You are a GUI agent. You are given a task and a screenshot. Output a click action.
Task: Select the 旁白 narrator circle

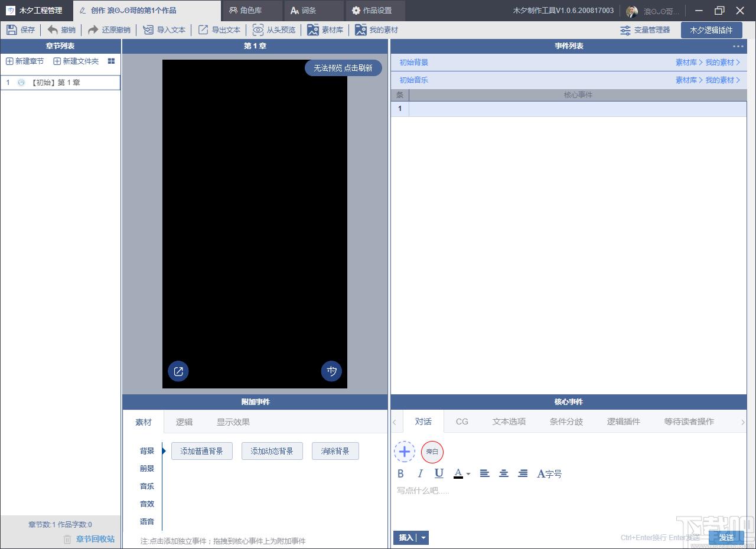432,452
